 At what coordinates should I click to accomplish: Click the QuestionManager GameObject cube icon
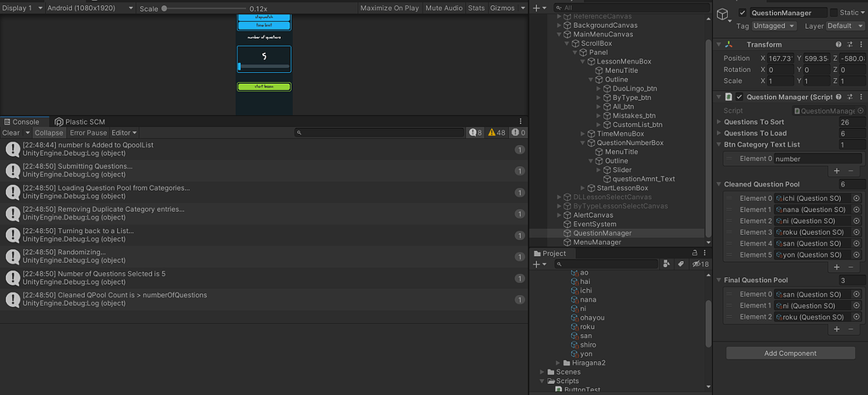click(724, 15)
